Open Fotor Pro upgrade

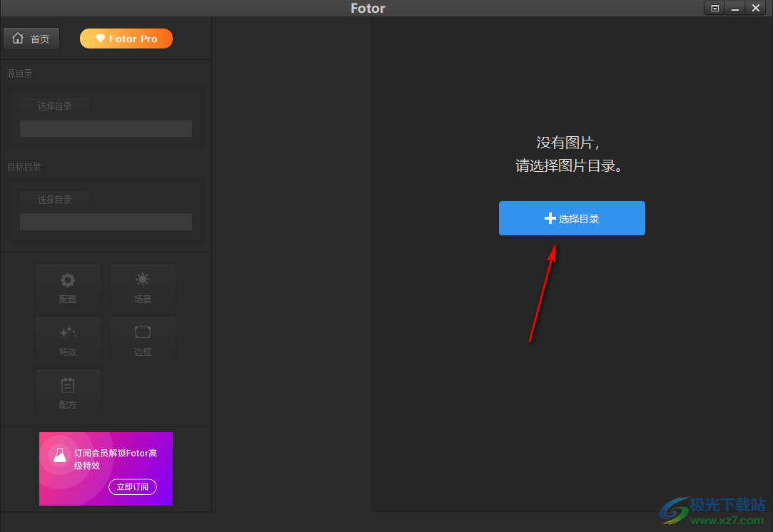(126, 39)
